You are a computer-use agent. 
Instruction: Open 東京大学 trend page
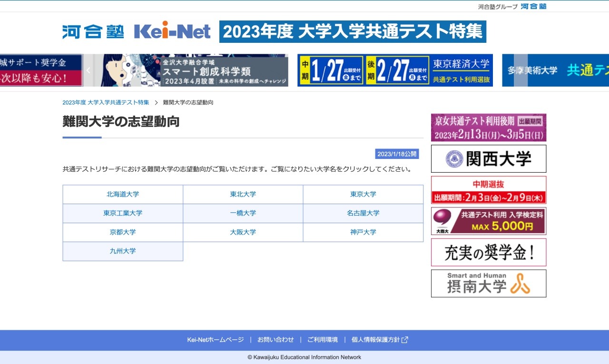pyautogui.click(x=363, y=194)
